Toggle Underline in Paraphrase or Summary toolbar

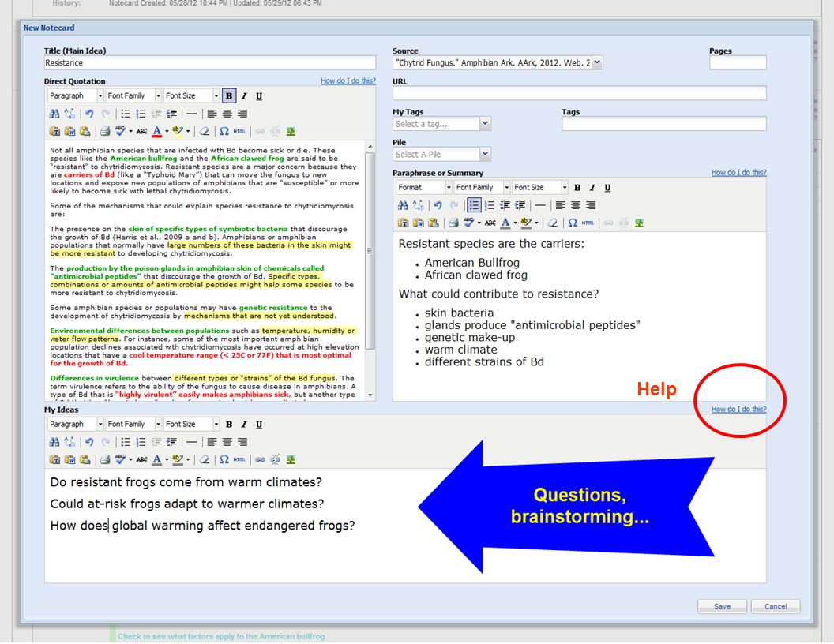pos(607,188)
